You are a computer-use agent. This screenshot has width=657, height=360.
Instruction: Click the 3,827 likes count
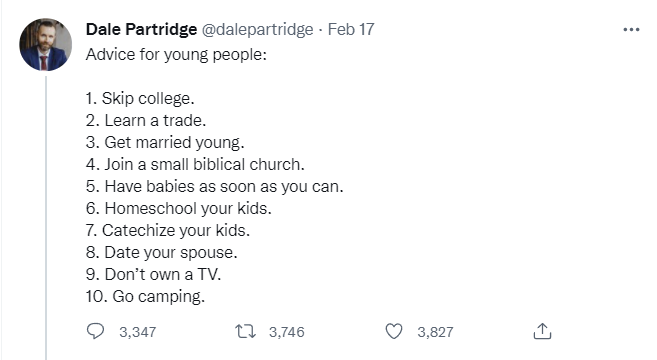pyautogui.click(x=435, y=332)
